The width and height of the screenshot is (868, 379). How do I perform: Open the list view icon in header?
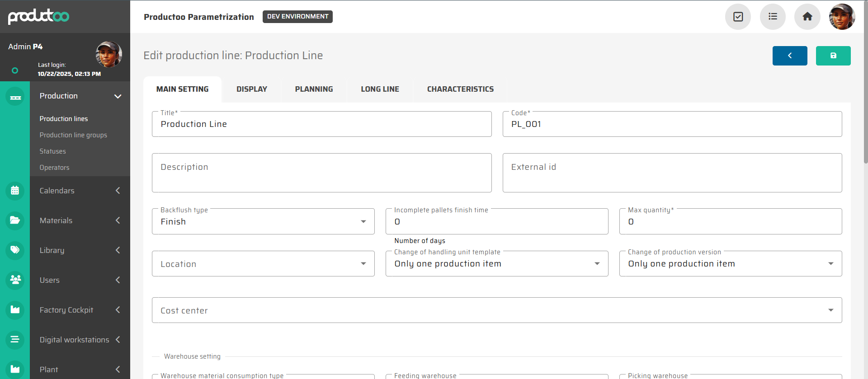773,17
